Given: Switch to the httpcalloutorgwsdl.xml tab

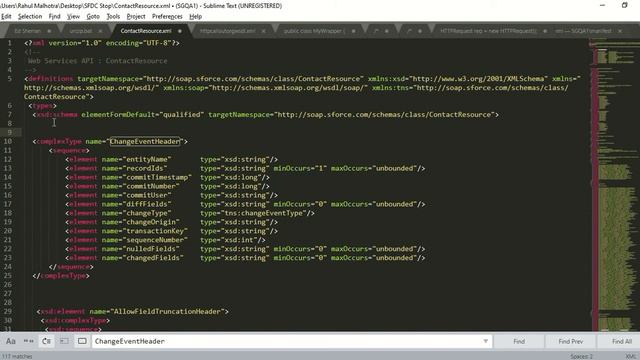Looking at the screenshot, I should pyautogui.click(x=227, y=31).
